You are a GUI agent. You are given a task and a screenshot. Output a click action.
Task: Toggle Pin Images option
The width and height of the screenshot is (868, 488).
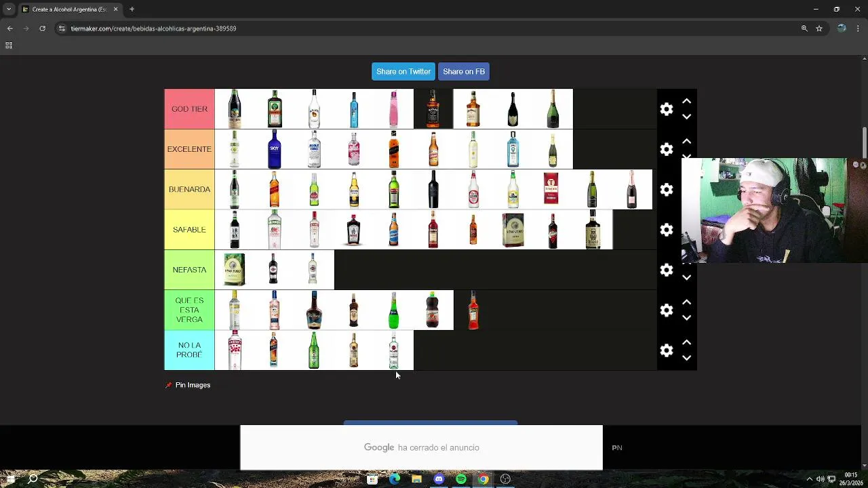pos(188,385)
